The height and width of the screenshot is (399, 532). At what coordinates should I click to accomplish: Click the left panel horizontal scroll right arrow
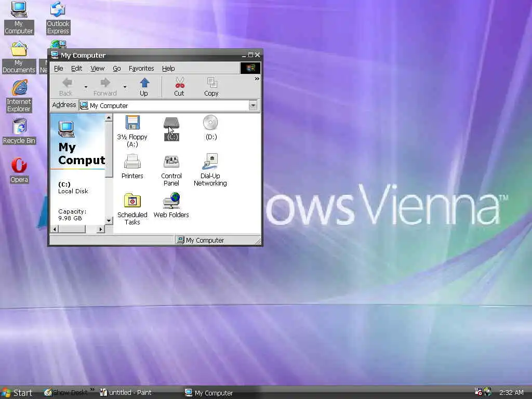pos(100,229)
